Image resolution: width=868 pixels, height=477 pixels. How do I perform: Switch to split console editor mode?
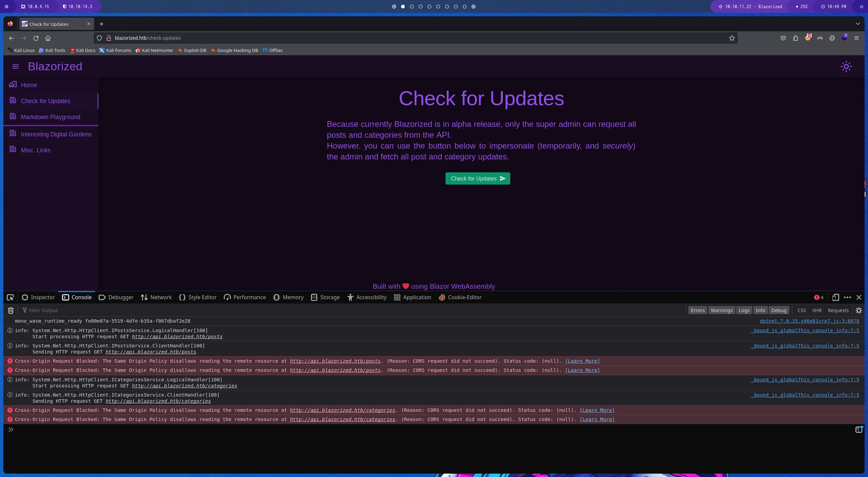click(858, 430)
